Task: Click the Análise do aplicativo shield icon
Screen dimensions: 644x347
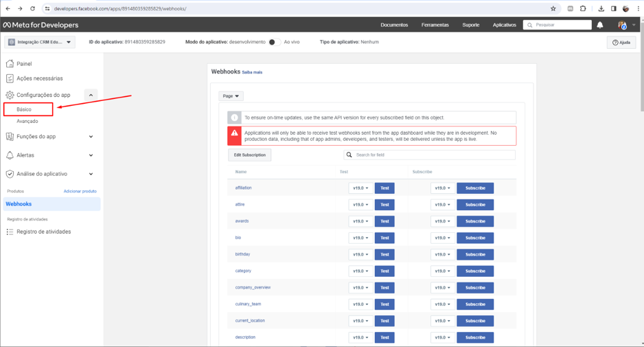Action: tap(10, 173)
